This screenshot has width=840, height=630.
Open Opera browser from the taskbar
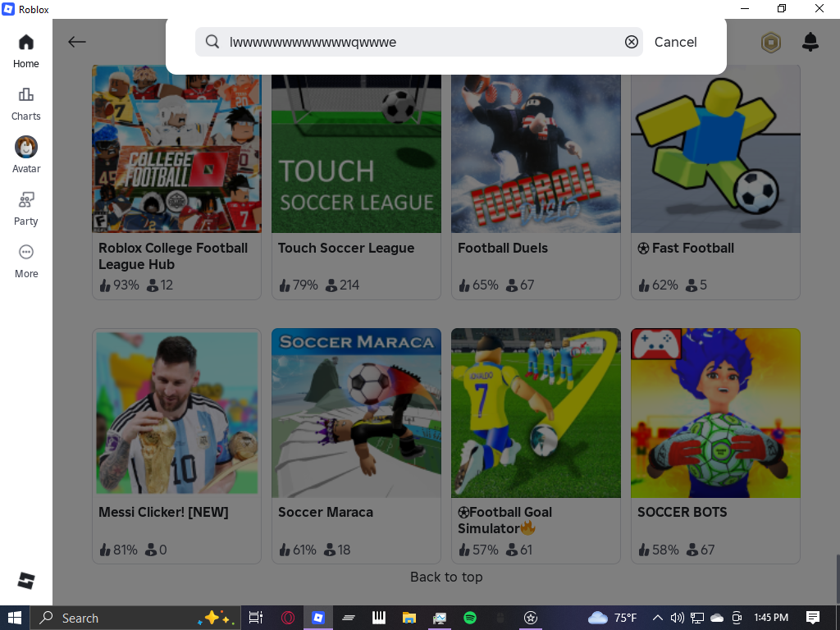288,618
